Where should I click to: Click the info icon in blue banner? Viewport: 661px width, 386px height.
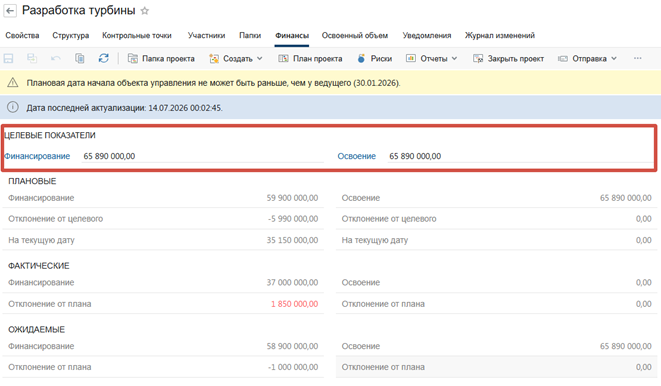pos(13,107)
